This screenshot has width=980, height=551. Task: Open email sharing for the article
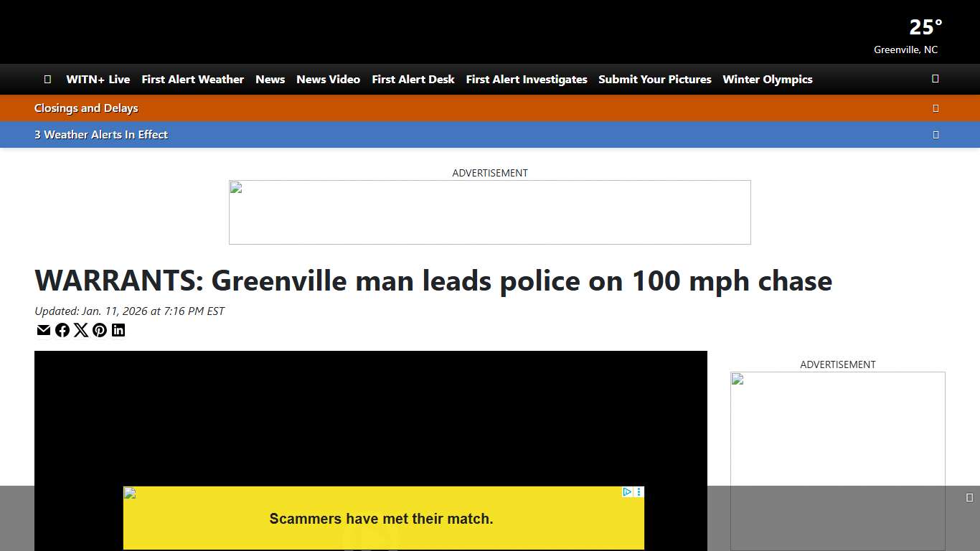(x=44, y=330)
